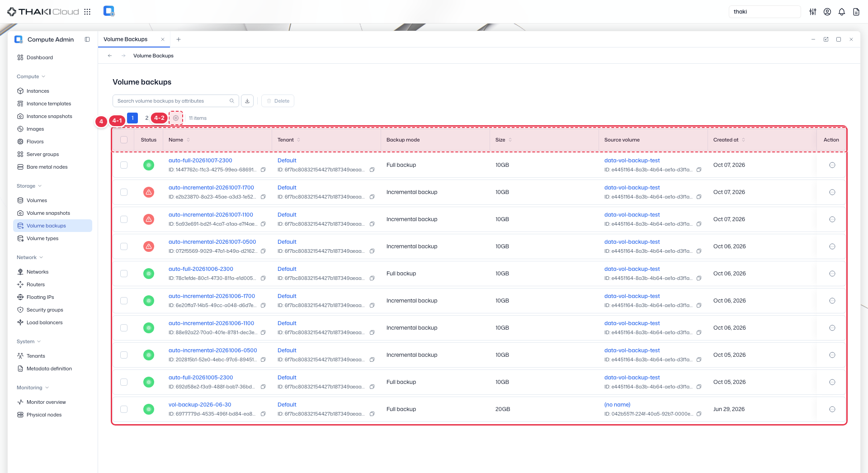Image resolution: width=868 pixels, height=473 pixels.
Task: Check the vol-backup-2026-06-30 row checkbox
Action: (124, 409)
